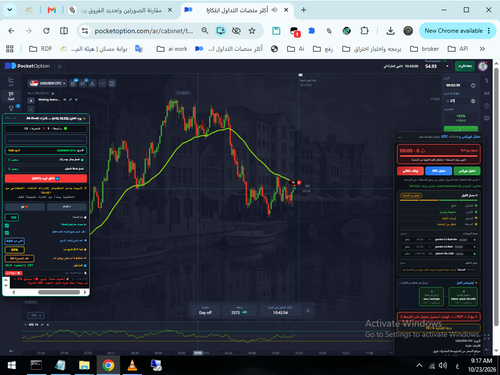Open the broker bookmarks folder

click(x=424, y=49)
